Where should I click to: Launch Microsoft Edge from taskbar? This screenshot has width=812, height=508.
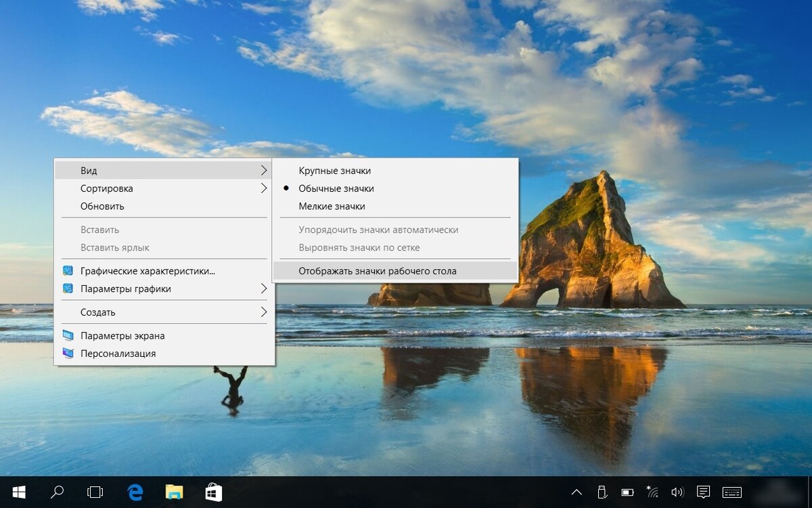[135, 492]
